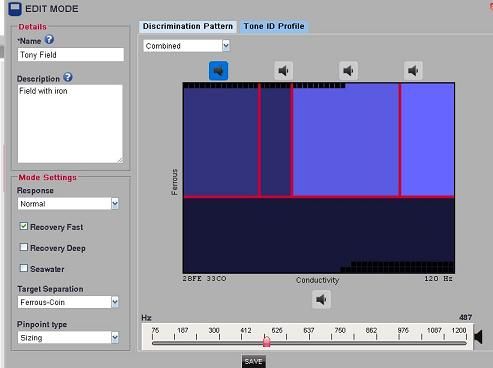The width and height of the screenshot is (493, 368).
Task: Click the 487 Hz value readout
Action: coord(465,317)
